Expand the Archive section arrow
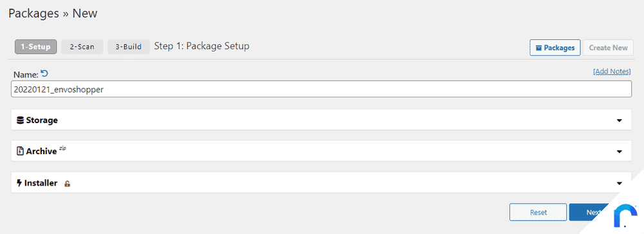This screenshot has width=644, height=234. (620, 151)
